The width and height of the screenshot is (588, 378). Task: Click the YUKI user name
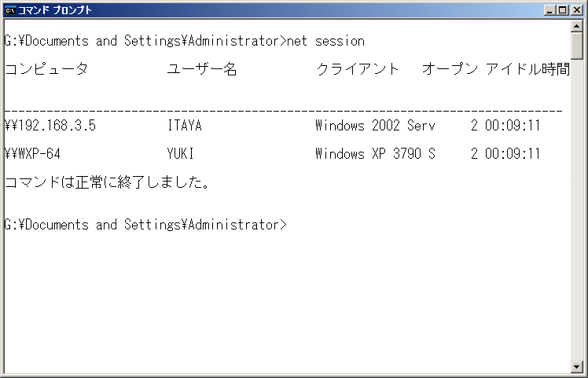(180, 154)
